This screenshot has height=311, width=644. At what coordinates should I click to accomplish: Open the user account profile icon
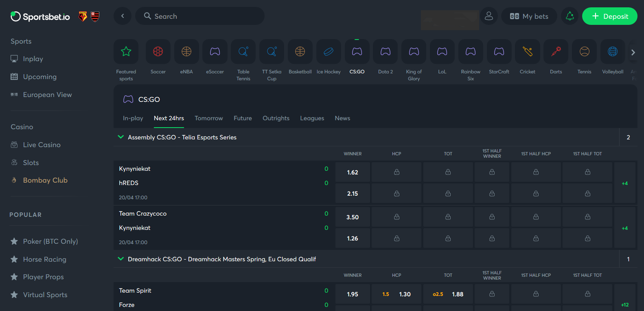click(489, 16)
